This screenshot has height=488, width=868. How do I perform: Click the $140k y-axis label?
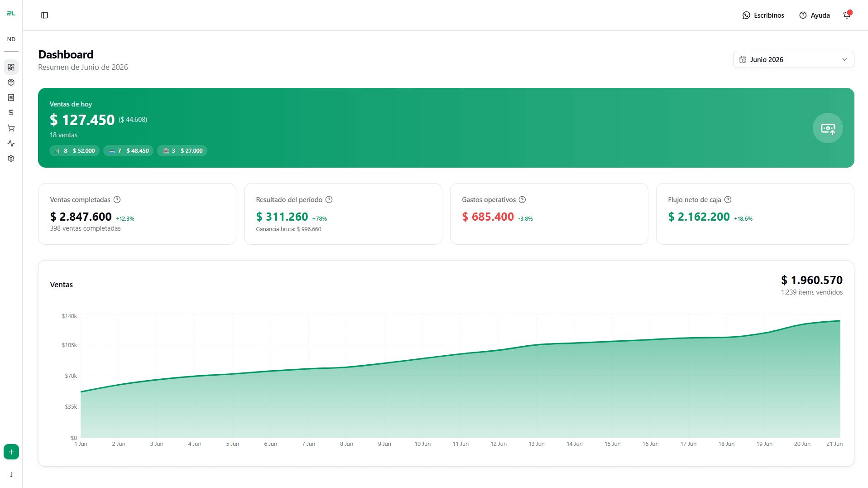[x=69, y=316]
